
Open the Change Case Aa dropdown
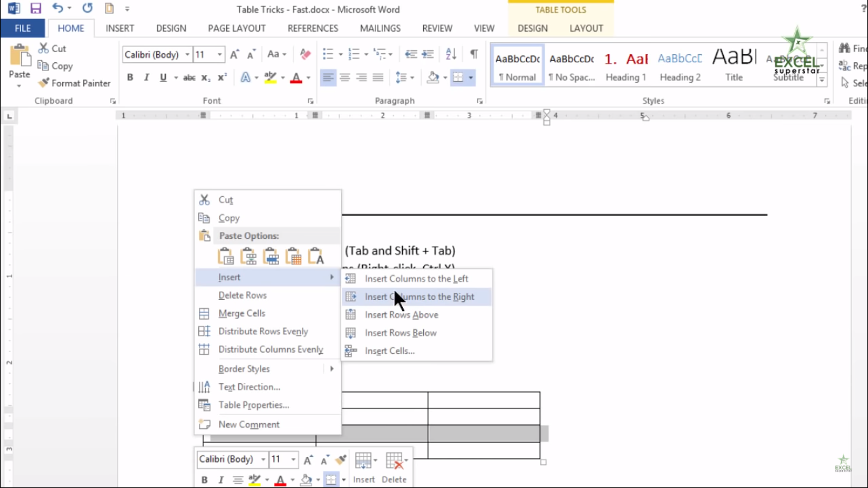[x=276, y=55]
